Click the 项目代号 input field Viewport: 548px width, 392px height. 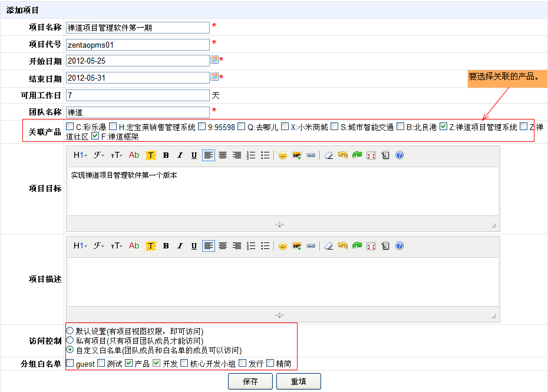click(138, 45)
